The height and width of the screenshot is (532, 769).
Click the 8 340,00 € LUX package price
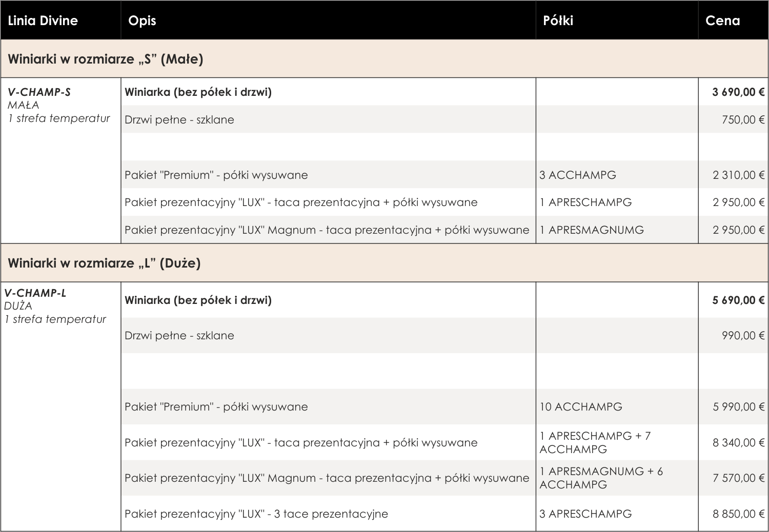point(738,443)
